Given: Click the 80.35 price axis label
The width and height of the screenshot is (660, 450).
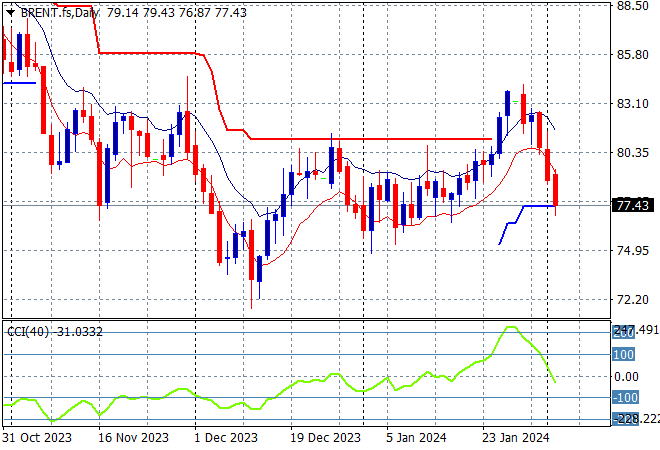Looking at the screenshot, I should pyautogui.click(x=633, y=152).
